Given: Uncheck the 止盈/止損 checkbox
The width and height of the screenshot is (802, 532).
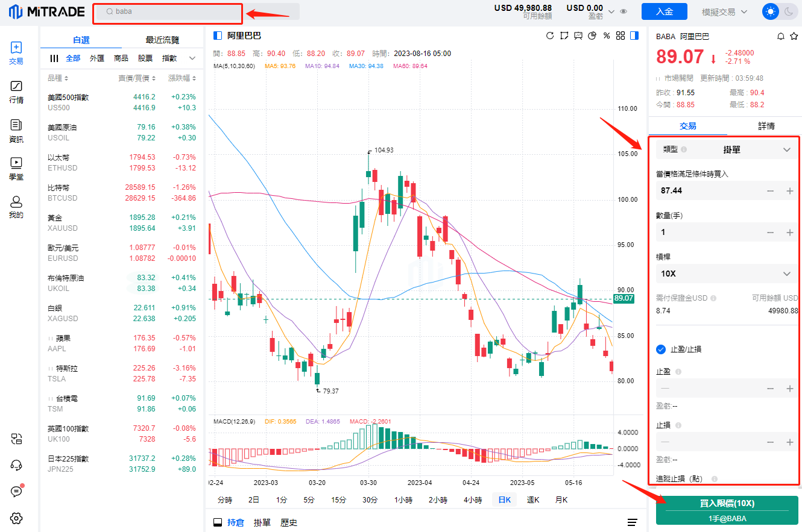Looking at the screenshot, I should click(661, 349).
